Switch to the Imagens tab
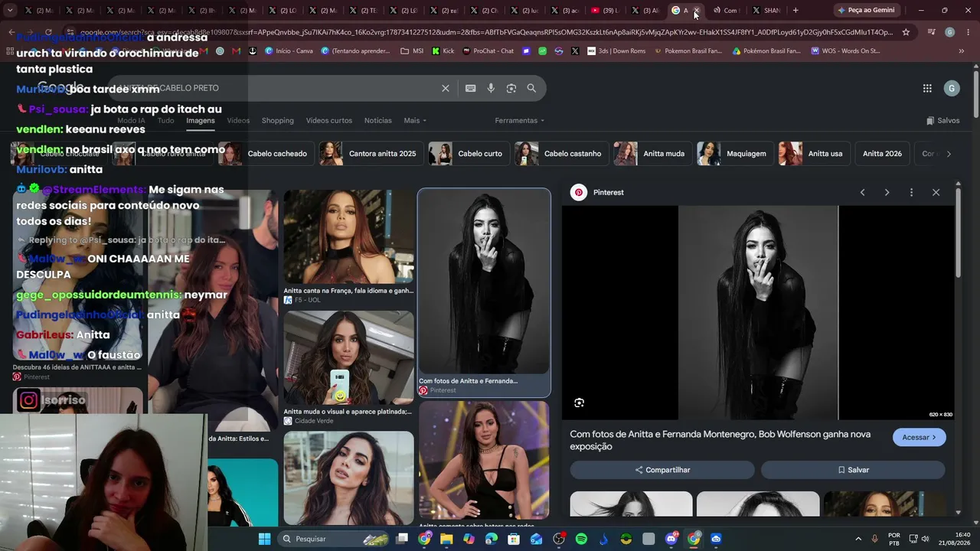This screenshot has height=551, width=980. point(201,120)
